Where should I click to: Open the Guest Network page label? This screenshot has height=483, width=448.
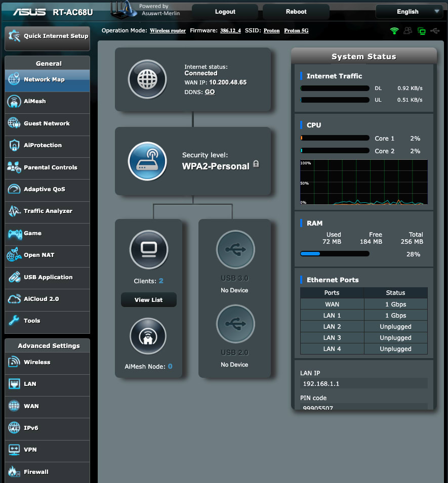tap(47, 123)
